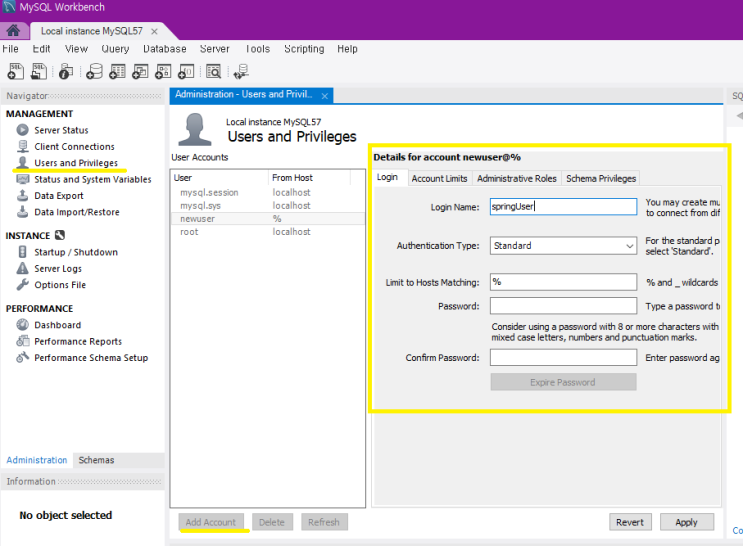This screenshot has width=743, height=546.
Task: Click reconnect to DBMS icon
Action: 241,72
